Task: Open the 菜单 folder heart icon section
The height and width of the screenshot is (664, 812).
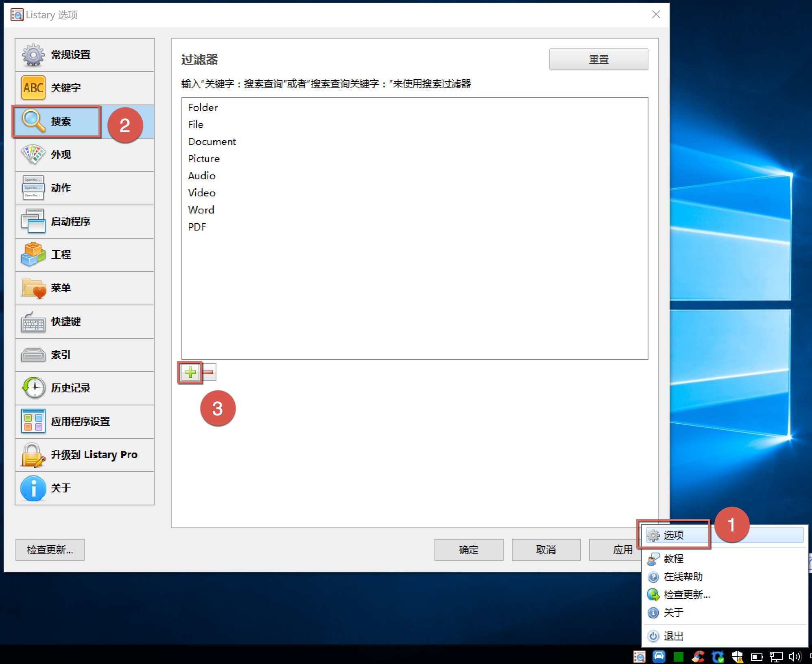Action: [85, 288]
